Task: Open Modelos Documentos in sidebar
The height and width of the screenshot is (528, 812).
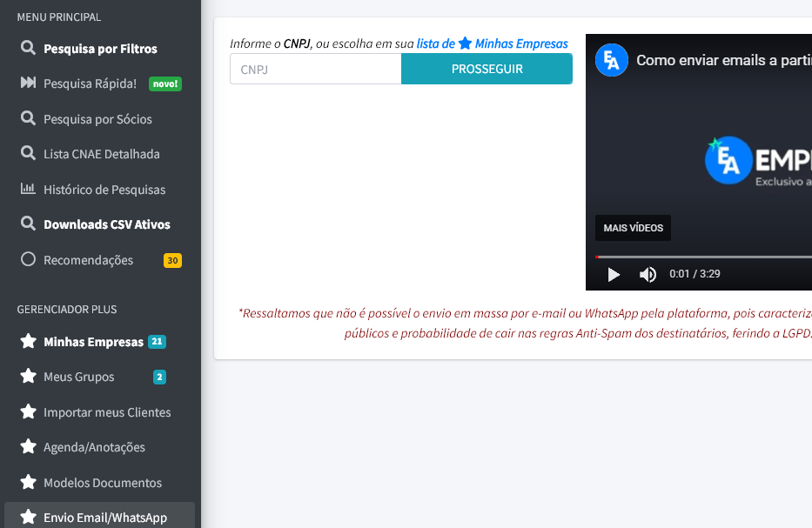Action: coord(103,483)
